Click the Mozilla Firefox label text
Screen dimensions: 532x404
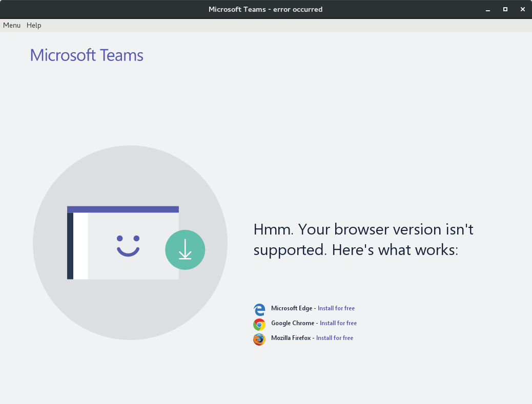tap(291, 338)
